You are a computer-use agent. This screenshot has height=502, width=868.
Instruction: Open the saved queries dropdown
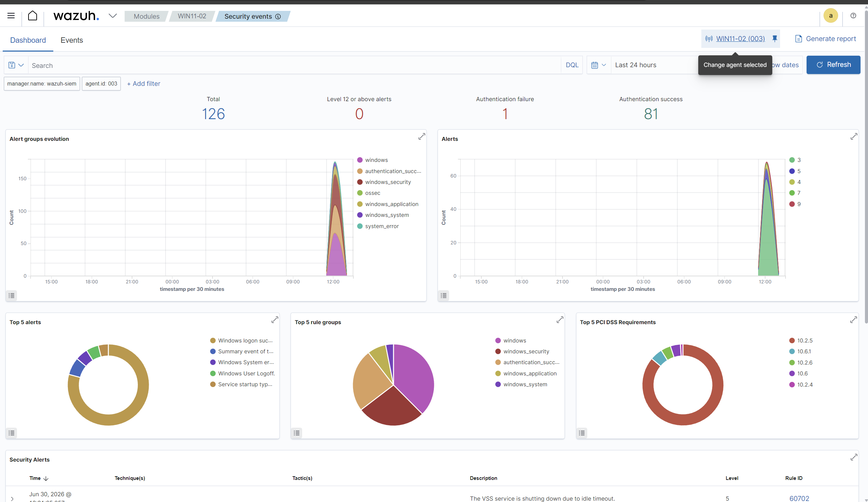click(16, 65)
